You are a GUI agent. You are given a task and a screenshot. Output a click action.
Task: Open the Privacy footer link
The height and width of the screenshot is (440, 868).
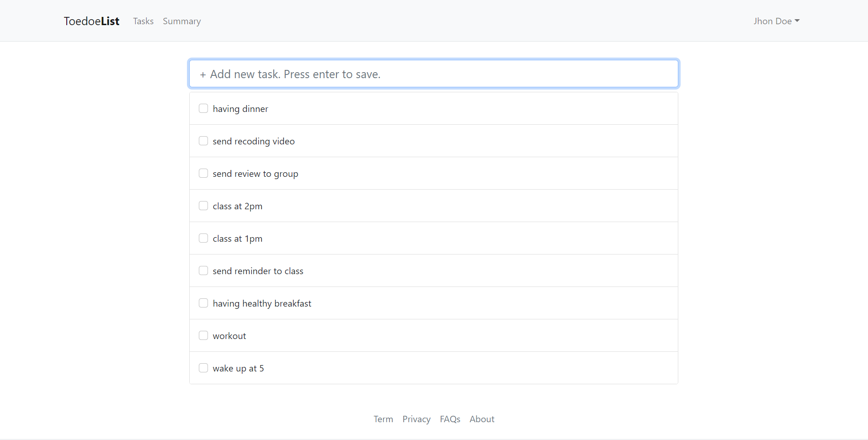(x=416, y=419)
